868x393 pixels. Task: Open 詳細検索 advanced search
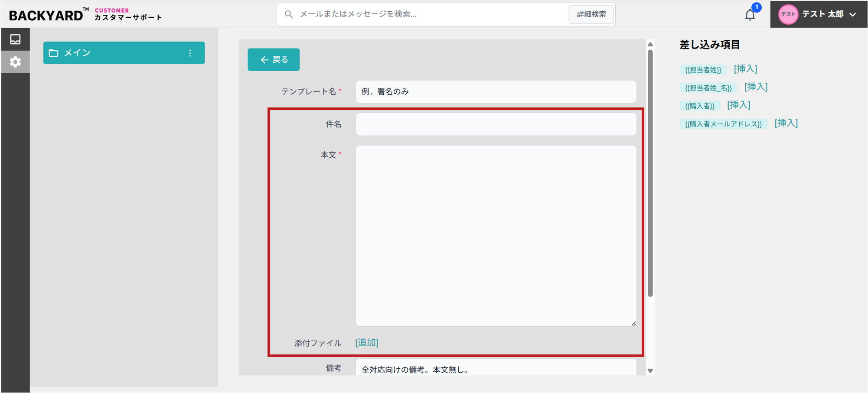tap(591, 14)
